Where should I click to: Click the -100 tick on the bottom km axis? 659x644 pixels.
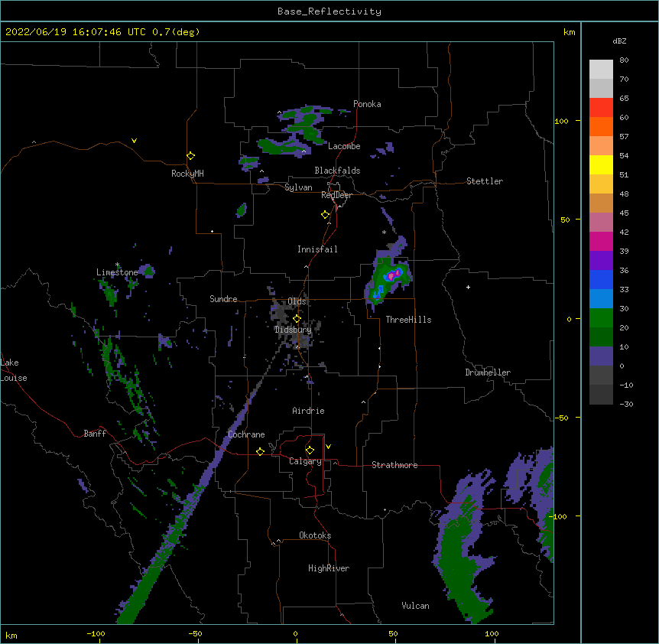tap(96, 633)
